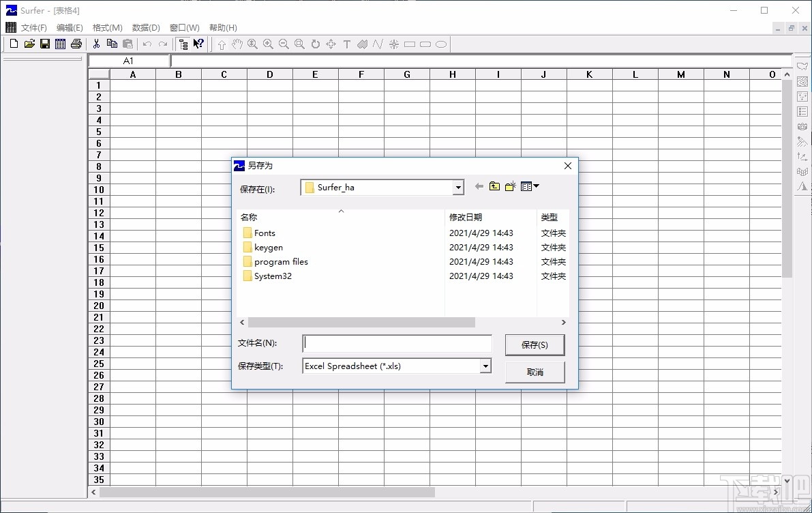Click the file list scroll right arrow
812x513 pixels.
[563, 322]
